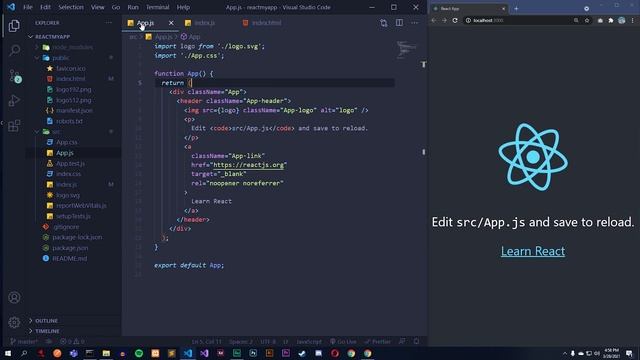Image resolution: width=640 pixels, height=360 pixels.
Task: Select App.js in the explorer tree
Action: pyautogui.click(x=65, y=153)
